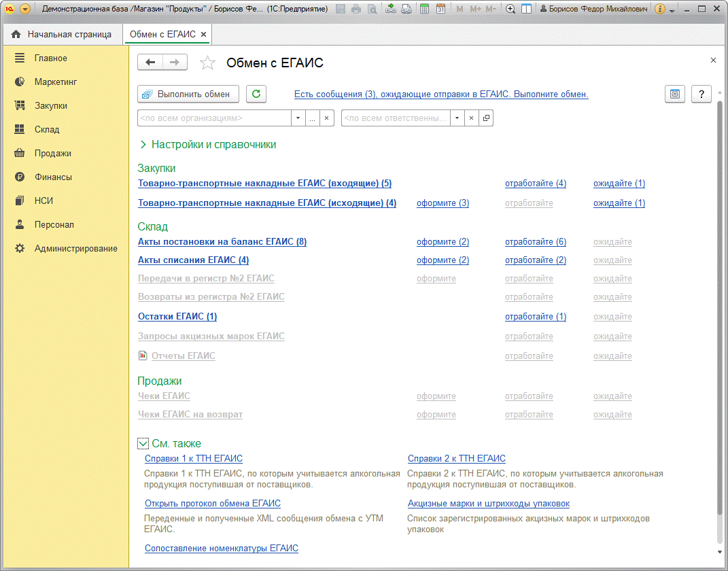Viewport: 728px width, 571px height.
Task: Click the organization filter input field
Action: click(215, 118)
